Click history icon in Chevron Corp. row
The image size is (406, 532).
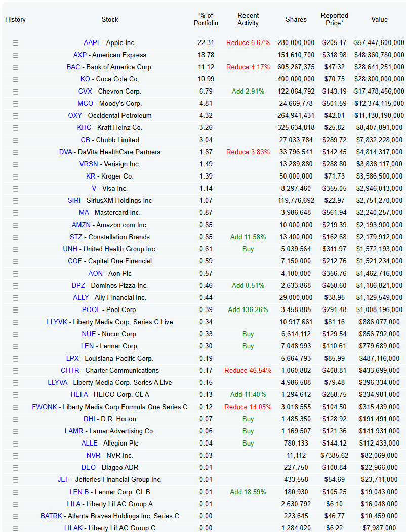(15, 92)
